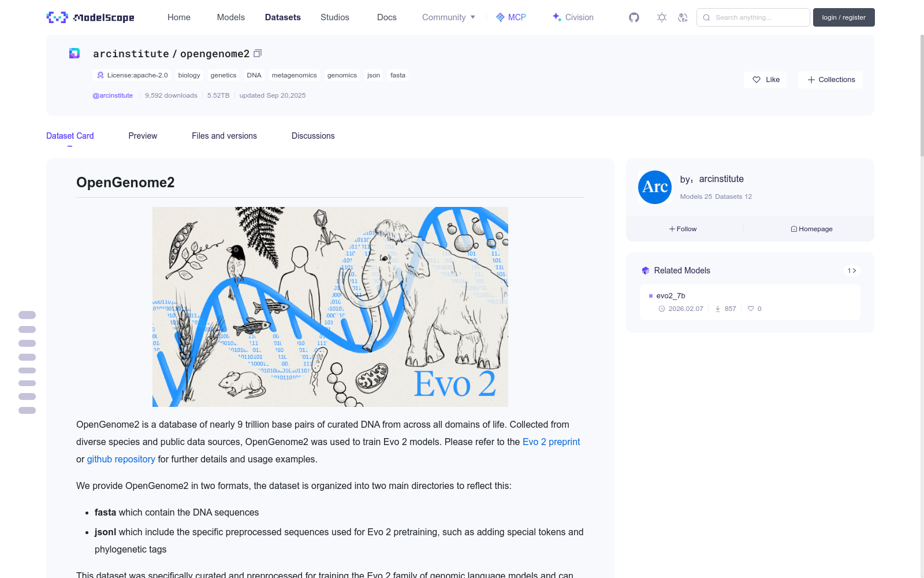The width and height of the screenshot is (924, 578).
Task: Follow the arcinstitute organization
Action: pos(683,229)
